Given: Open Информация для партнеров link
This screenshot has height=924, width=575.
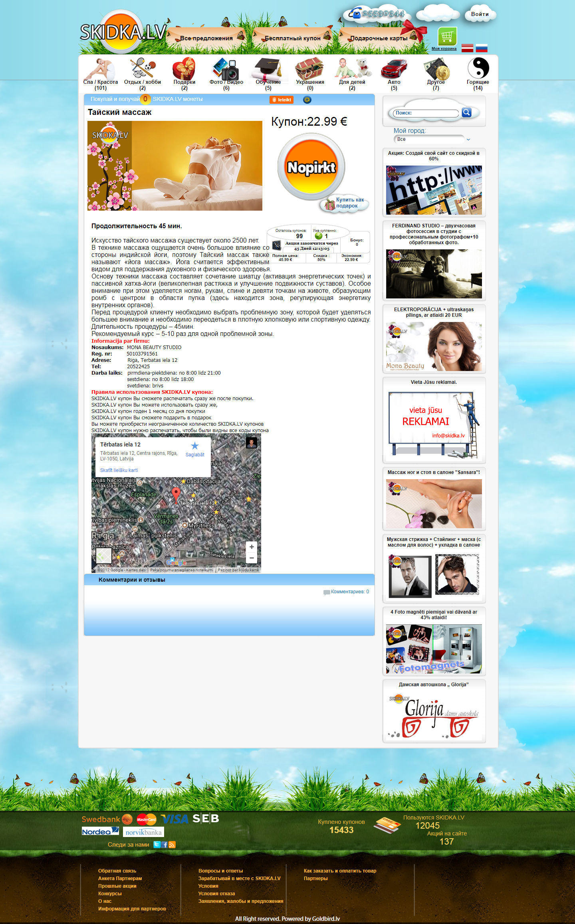Looking at the screenshot, I should [132, 909].
